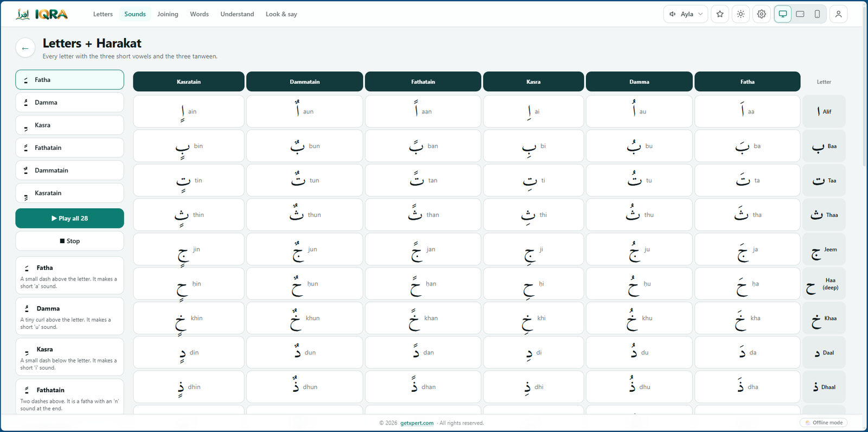Click the Fathatain column header
The width and height of the screenshot is (868, 432).
[x=423, y=82]
